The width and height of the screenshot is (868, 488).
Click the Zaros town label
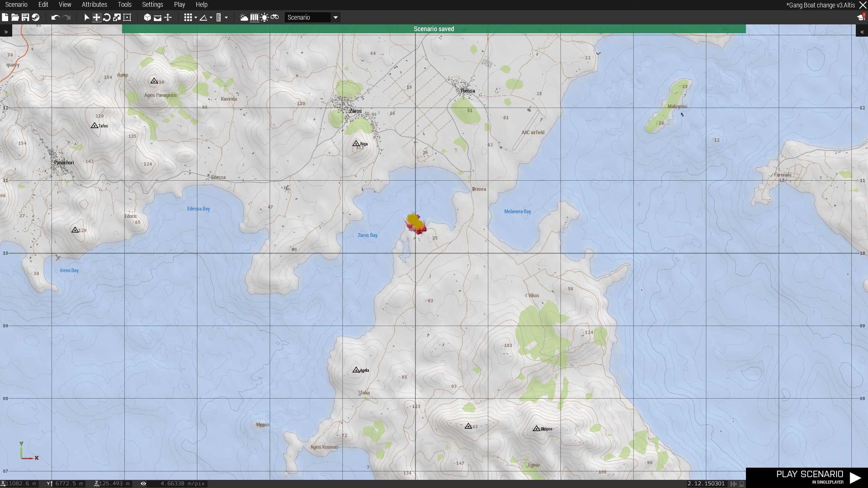click(x=355, y=111)
